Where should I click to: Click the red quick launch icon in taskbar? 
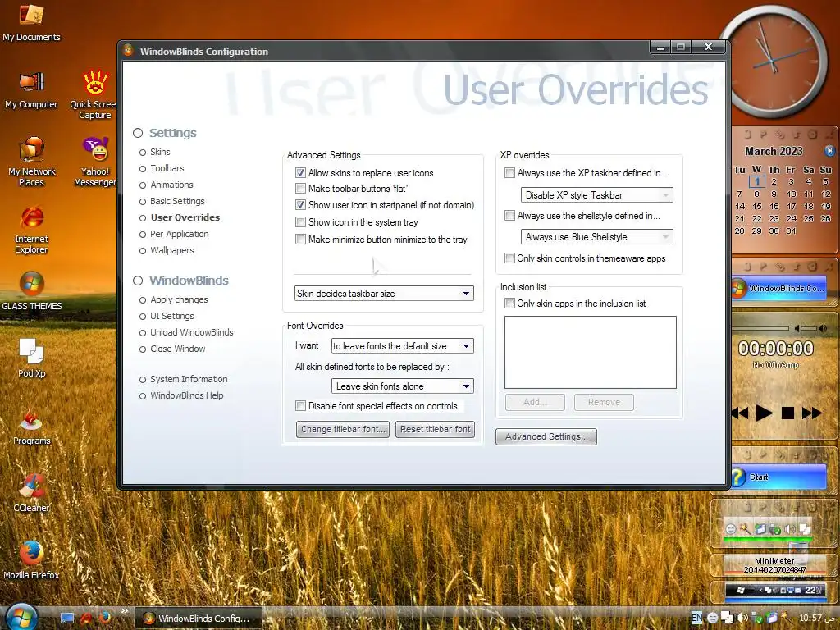coord(85,618)
